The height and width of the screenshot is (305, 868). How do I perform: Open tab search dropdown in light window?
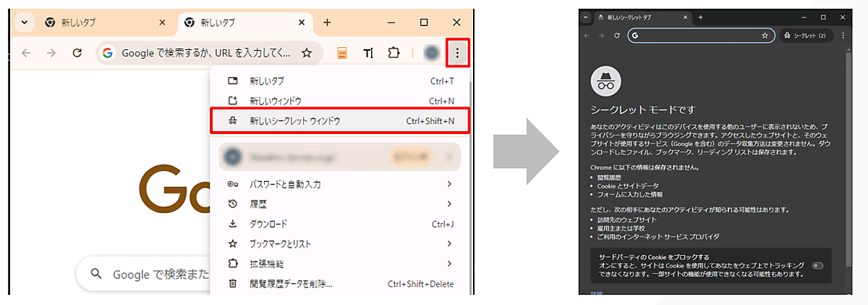[25, 22]
